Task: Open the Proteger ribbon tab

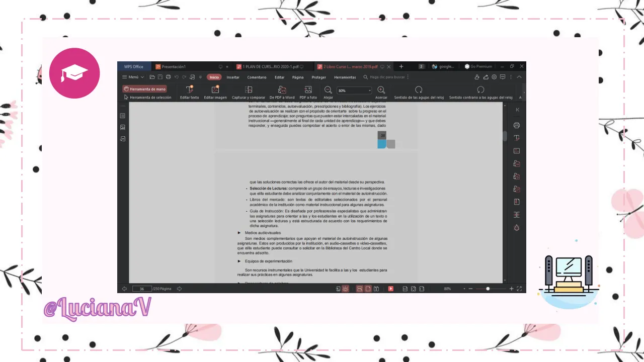Action: tap(319, 77)
